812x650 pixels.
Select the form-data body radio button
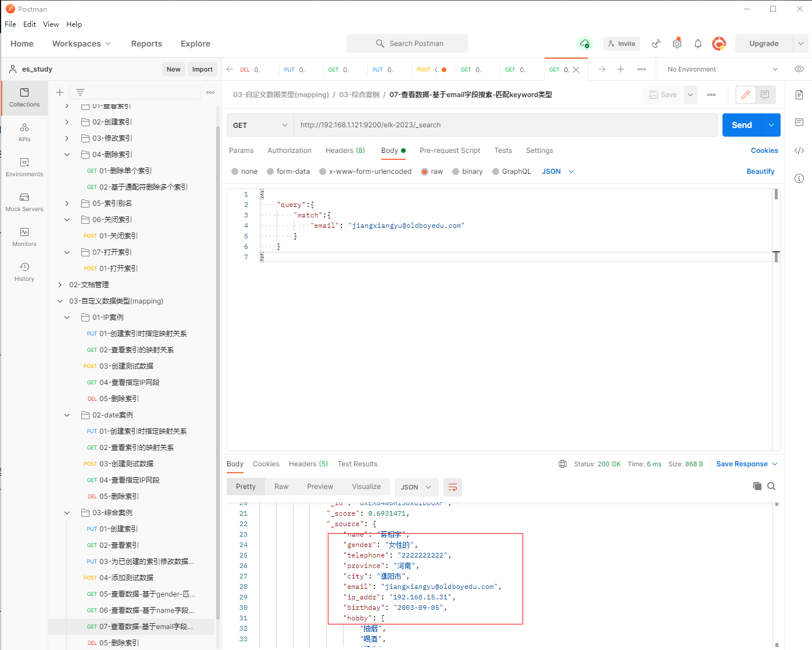tap(271, 172)
